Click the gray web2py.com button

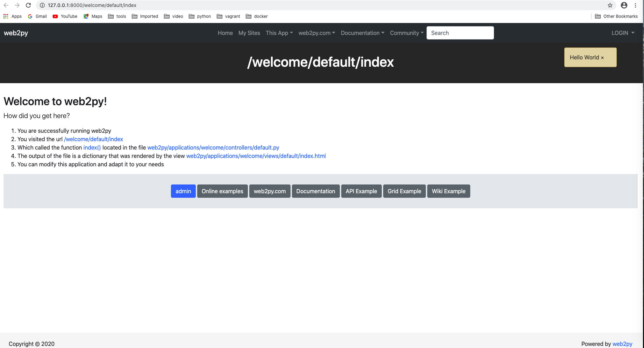pyautogui.click(x=270, y=191)
